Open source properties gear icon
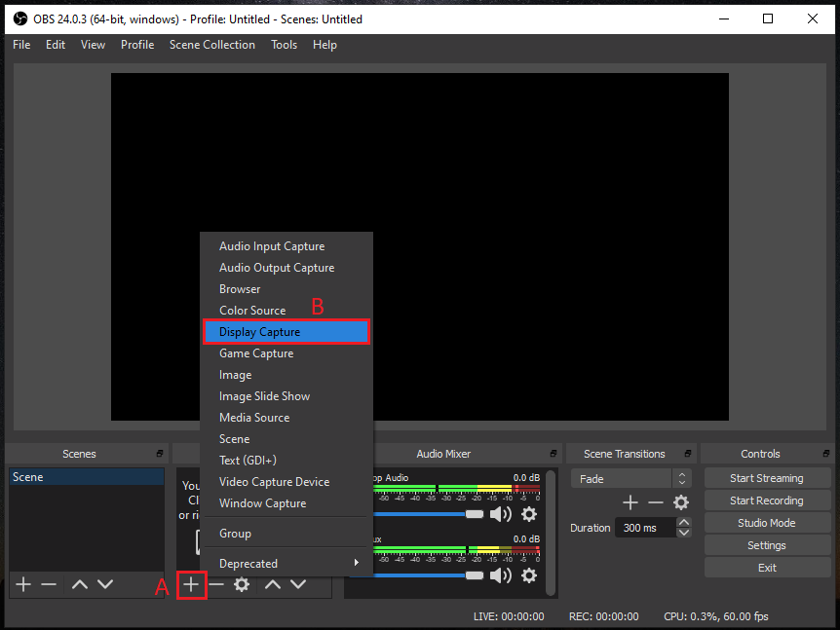This screenshot has width=840, height=630. (x=242, y=584)
